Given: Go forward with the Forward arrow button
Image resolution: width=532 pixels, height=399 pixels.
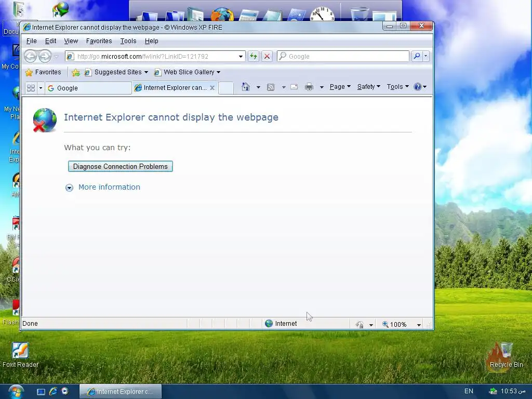Looking at the screenshot, I should [45, 56].
